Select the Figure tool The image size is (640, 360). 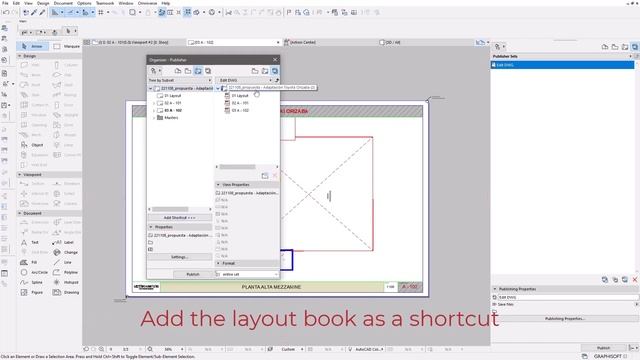coord(32,292)
